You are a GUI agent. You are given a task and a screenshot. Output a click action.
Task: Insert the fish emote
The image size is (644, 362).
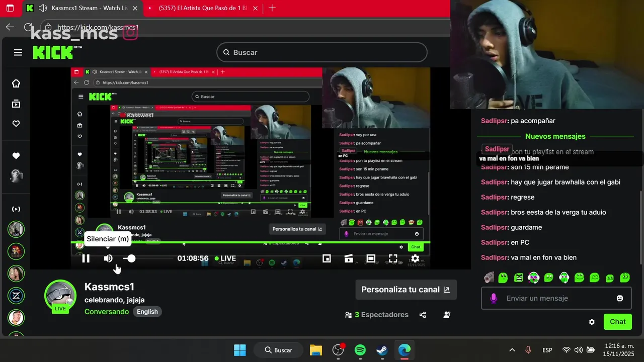(489, 278)
